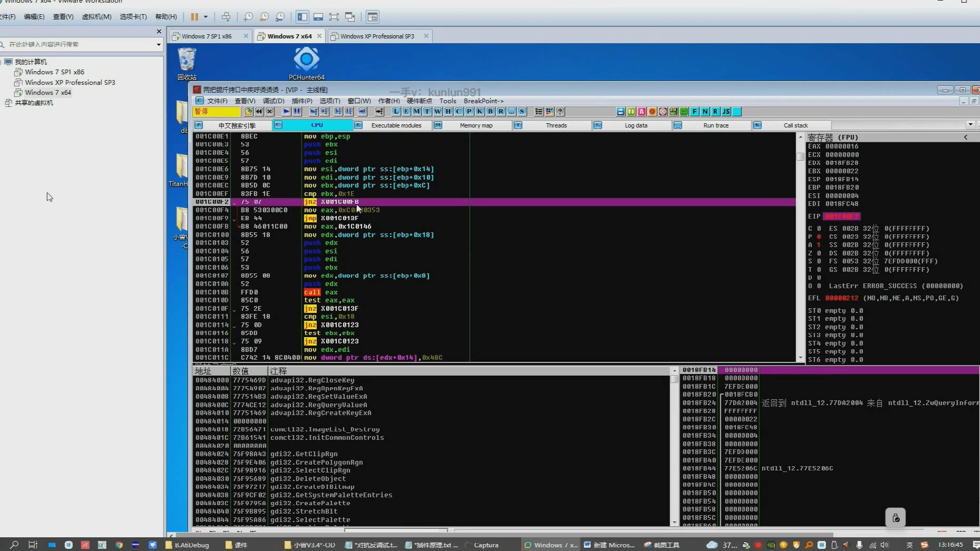Select the call eax instruction line
Viewport: 980px width, 551px height.
pyautogui.click(x=494, y=292)
